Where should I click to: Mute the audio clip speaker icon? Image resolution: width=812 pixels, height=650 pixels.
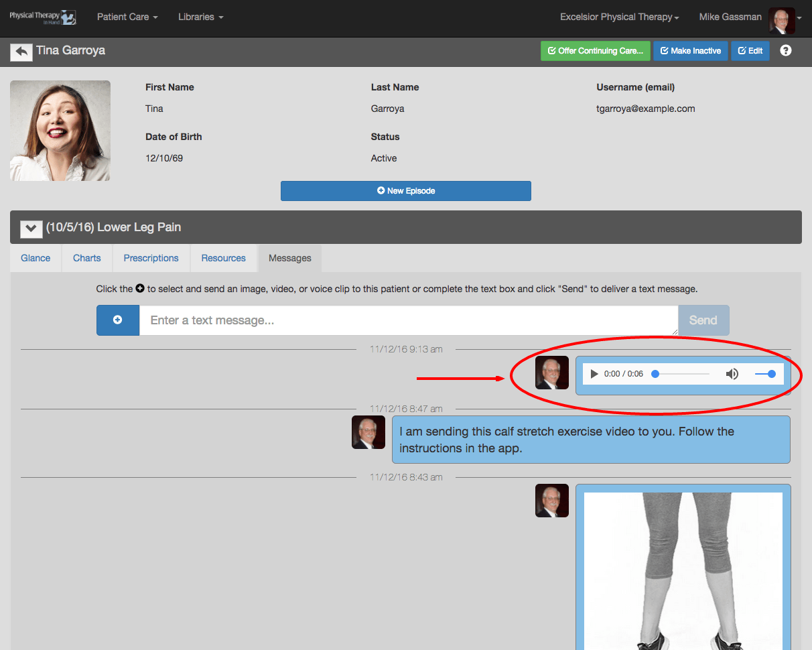(x=732, y=374)
